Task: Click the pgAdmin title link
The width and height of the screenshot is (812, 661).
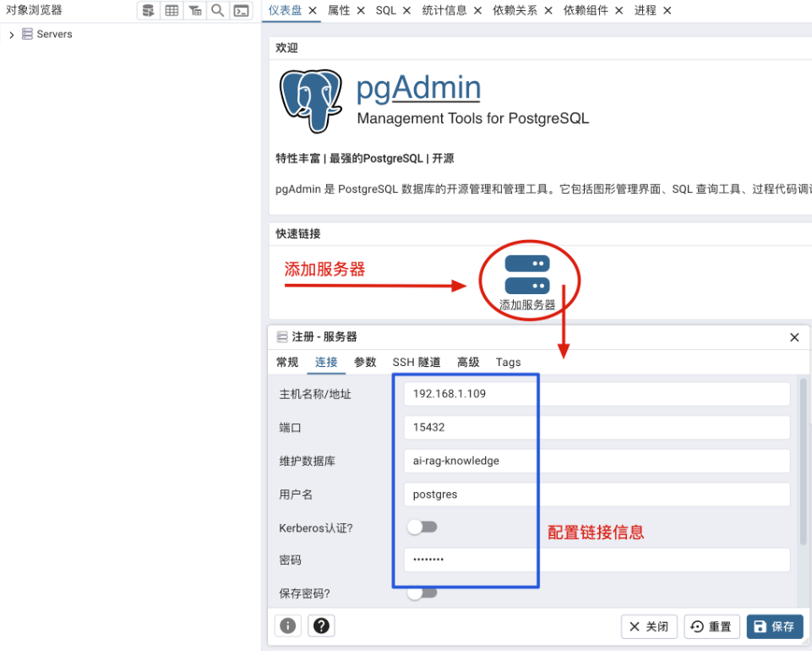Action: coord(418,87)
